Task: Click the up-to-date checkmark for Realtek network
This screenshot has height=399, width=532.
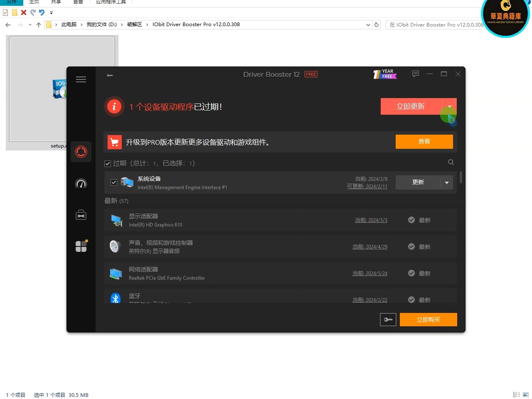Action: [411, 273]
